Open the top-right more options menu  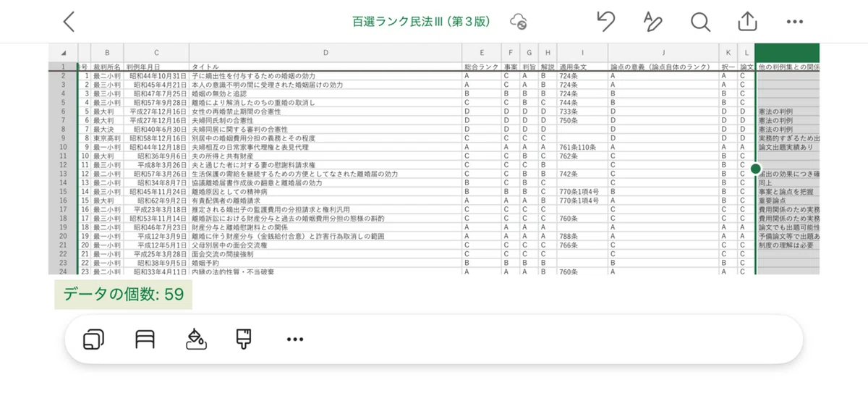[x=795, y=22]
